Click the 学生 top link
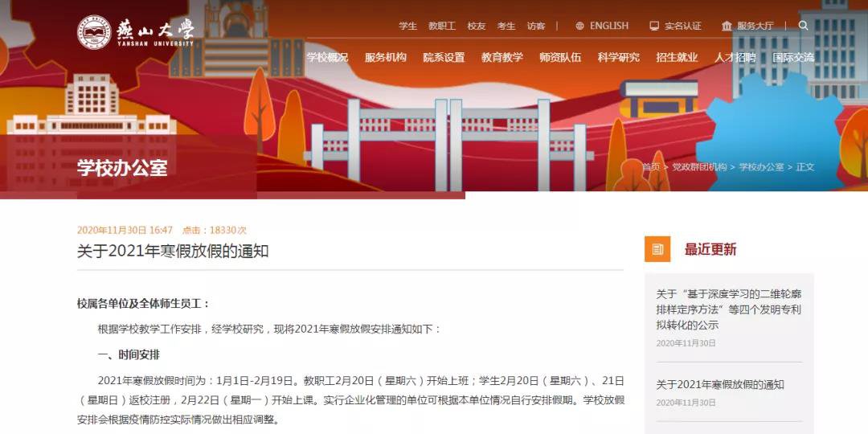This screenshot has height=434, width=868. click(x=408, y=26)
